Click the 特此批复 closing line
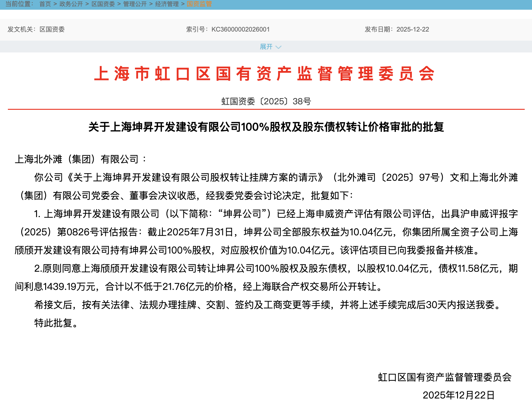Screen dimensions: 532x410 pos(56,323)
